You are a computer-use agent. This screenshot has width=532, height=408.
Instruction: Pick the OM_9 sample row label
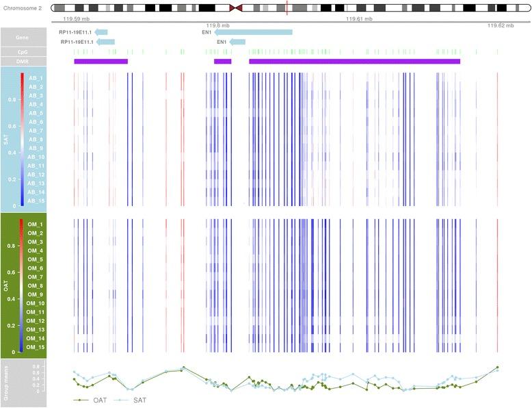coord(36,294)
